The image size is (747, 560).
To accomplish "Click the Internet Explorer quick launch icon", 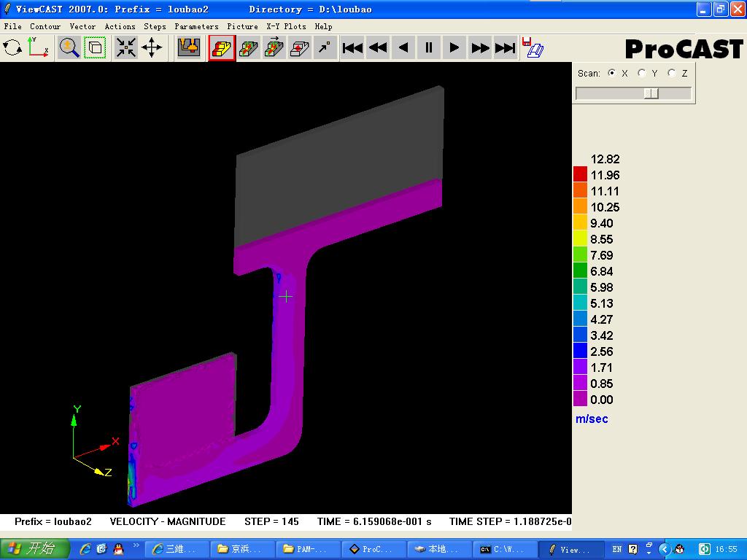I will click(x=85, y=549).
